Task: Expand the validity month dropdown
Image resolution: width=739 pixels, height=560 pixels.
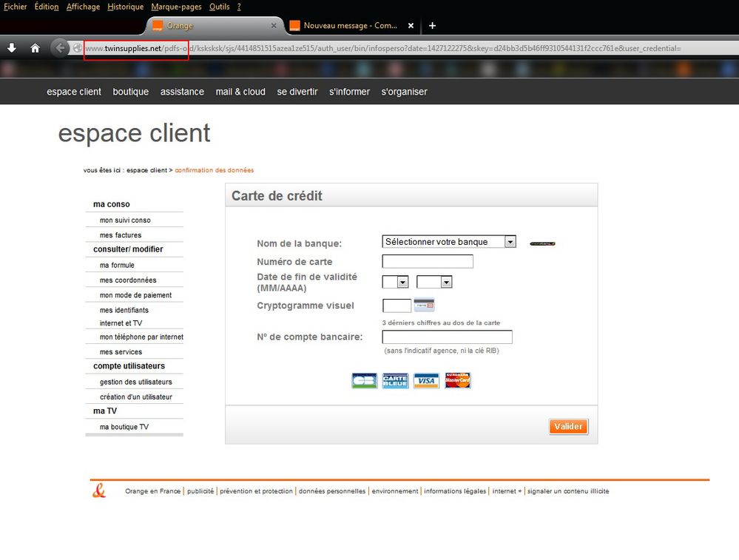Action: 393,282
